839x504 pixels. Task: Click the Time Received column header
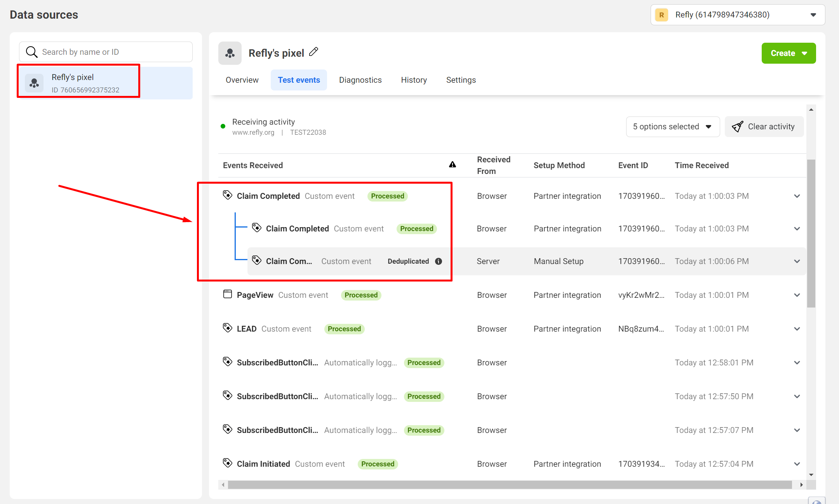(x=701, y=165)
